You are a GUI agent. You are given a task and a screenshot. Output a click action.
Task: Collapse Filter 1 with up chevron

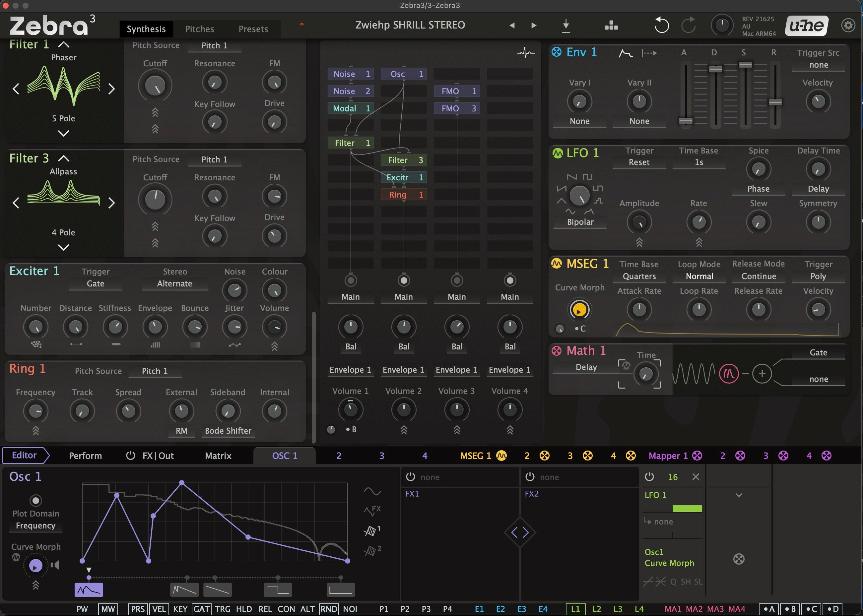pos(63,45)
